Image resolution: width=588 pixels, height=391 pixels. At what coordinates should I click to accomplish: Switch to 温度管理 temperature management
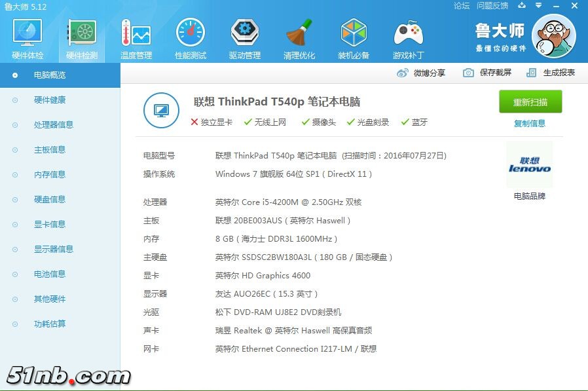[136, 36]
